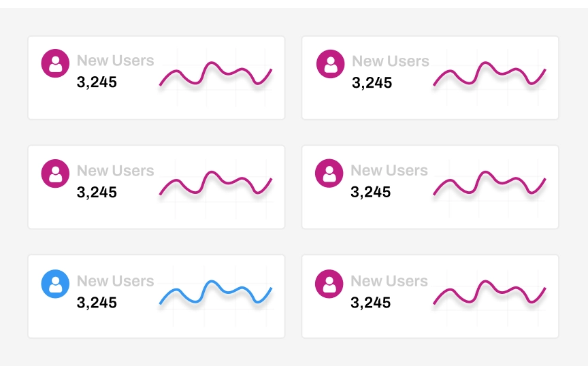Viewport: 588px width, 366px height.
Task: Click "New Users" label in bottom-right card
Action: [x=389, y=281]
